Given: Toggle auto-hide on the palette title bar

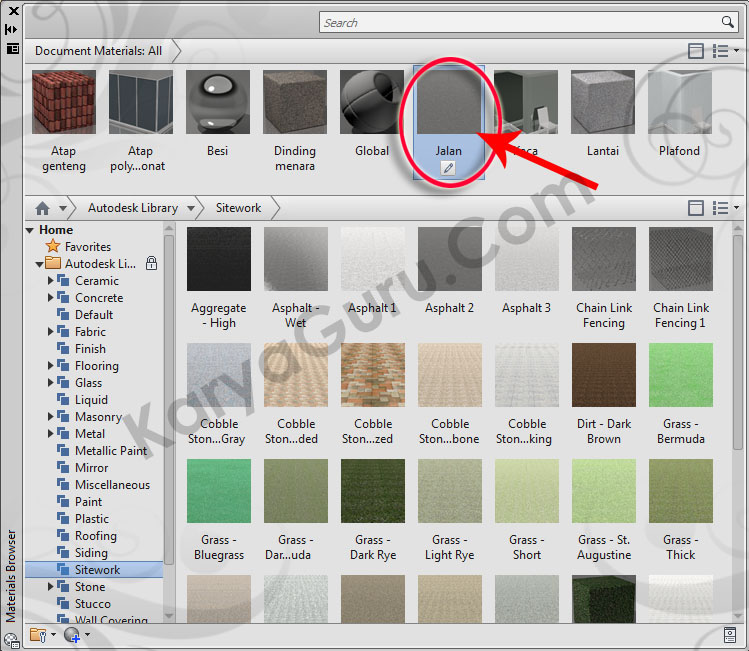Looking at the screenshot, I should 12,30.
